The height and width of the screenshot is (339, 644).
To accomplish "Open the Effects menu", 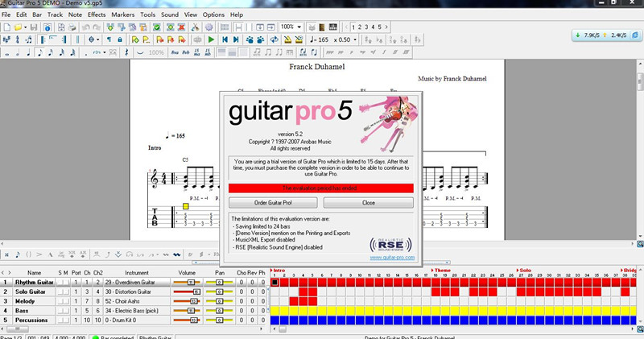I will tap(97, 14).
